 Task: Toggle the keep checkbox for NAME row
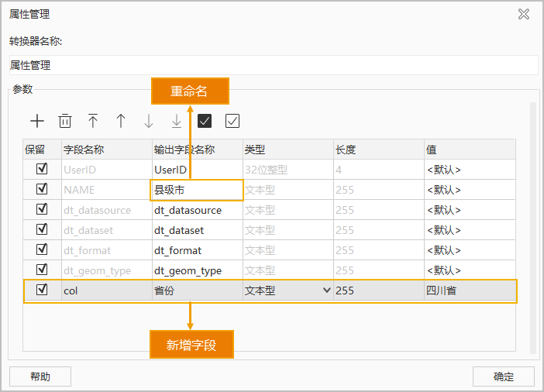click(x=42, y=189)
